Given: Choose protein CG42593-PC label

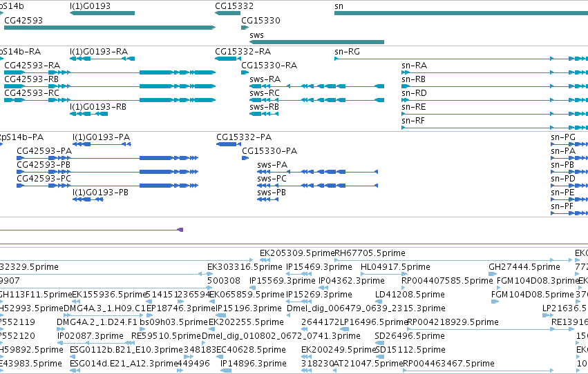Looking at the screenshot, I should (44, 179).
